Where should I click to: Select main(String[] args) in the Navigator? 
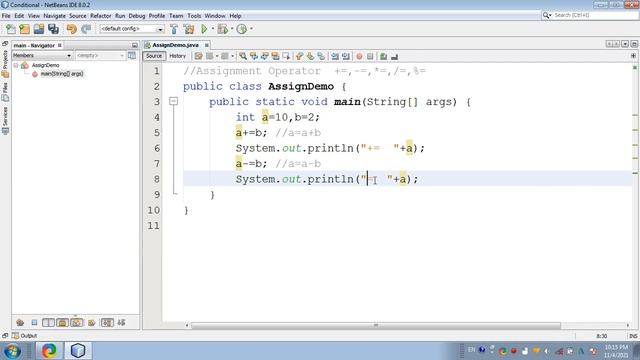coord(62,74)
